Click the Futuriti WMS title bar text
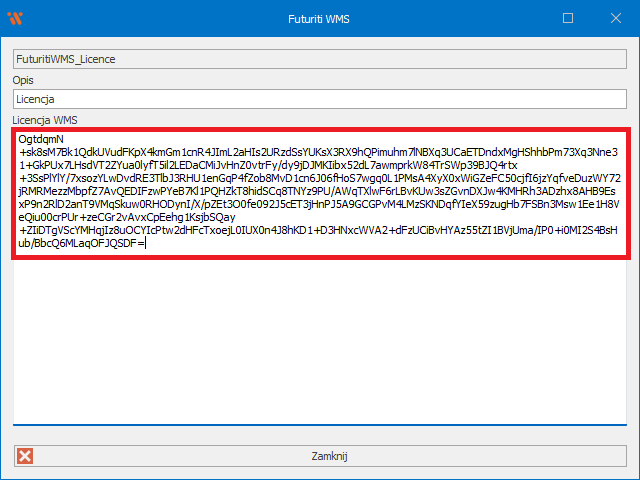This screenshot has width=640, height=480. point(319,18)
